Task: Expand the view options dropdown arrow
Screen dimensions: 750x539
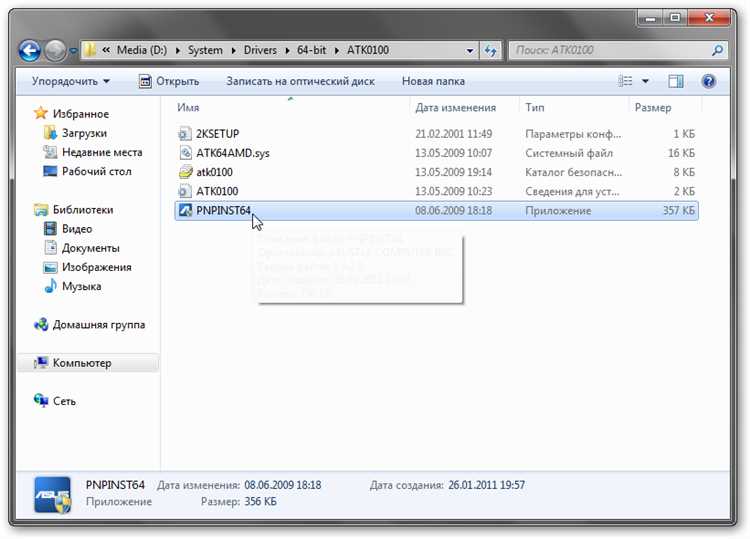Action: point(645,81)
